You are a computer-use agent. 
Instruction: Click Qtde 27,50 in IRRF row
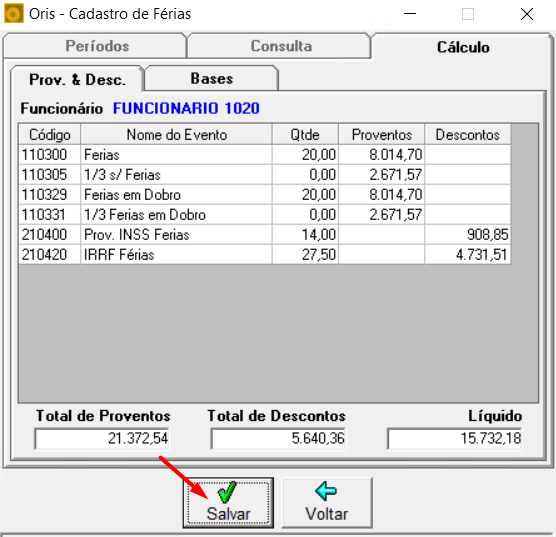(305, 254)
